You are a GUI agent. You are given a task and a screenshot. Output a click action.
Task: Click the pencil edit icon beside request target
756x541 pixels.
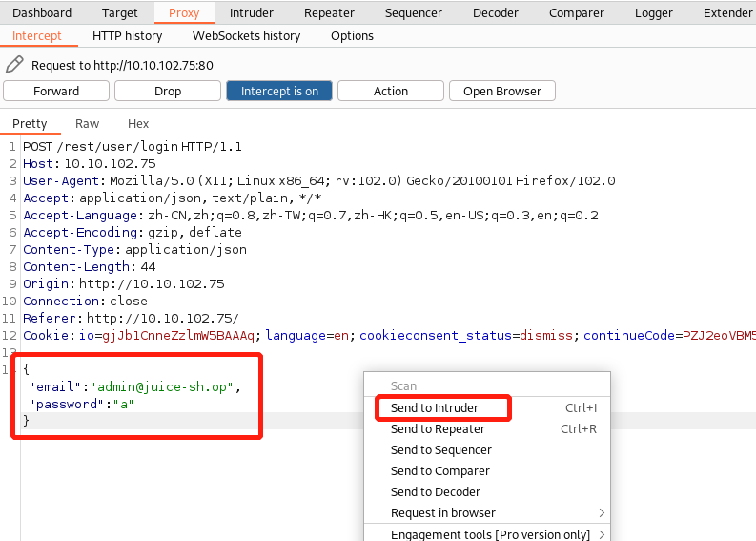click(x=14, y=65)
